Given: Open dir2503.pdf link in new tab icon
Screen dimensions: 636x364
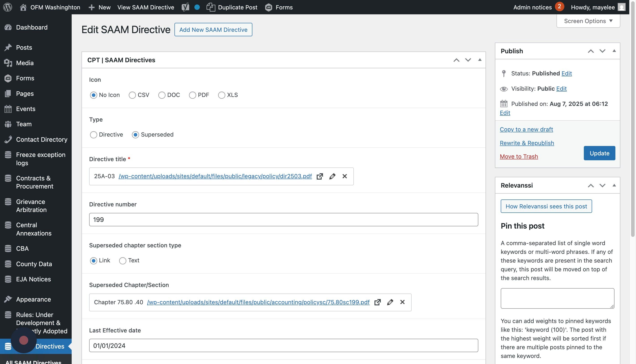Looking at the screenshot, I should pos(320,176).
